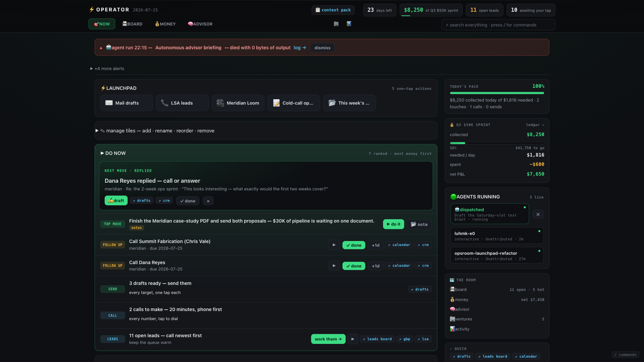Screen dimensions: 644x362
Task: Collapse the DO NOW section
Action: coord(113,153)
